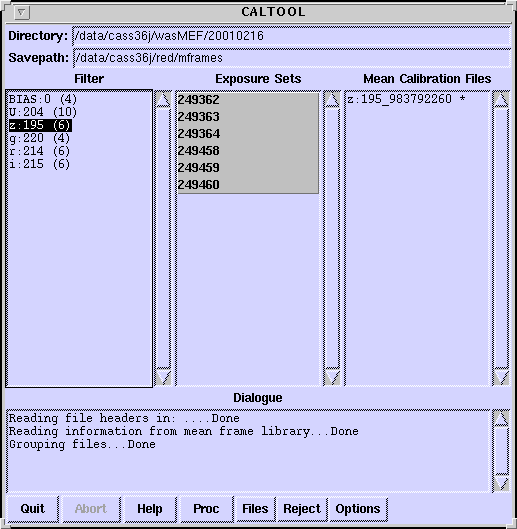
Task: Click into the Savepath text field
Action: tap(291, 58)
